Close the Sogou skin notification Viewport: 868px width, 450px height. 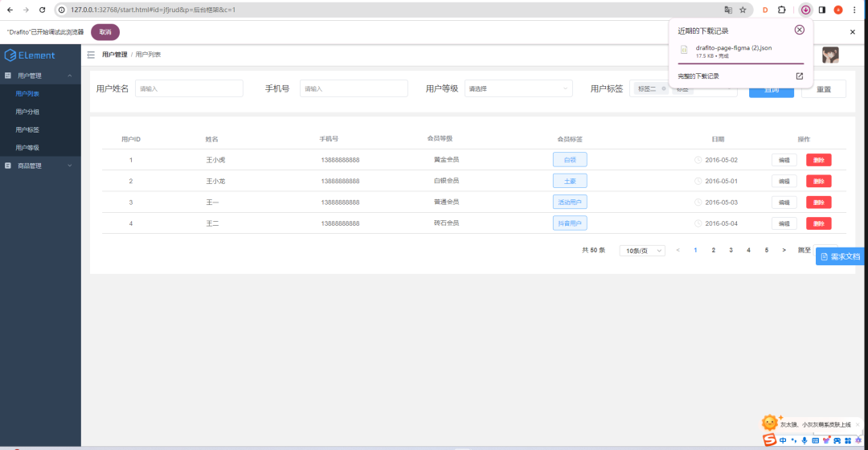[858, 424]
